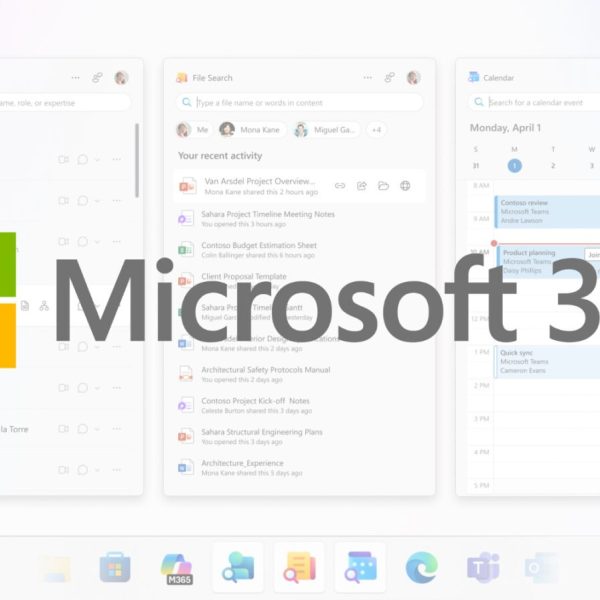Open Microsoft 365 Copilot from the taskbar
Image resolution: width=600 pixels, height=600 pixels.
click(x=176, y=568)
